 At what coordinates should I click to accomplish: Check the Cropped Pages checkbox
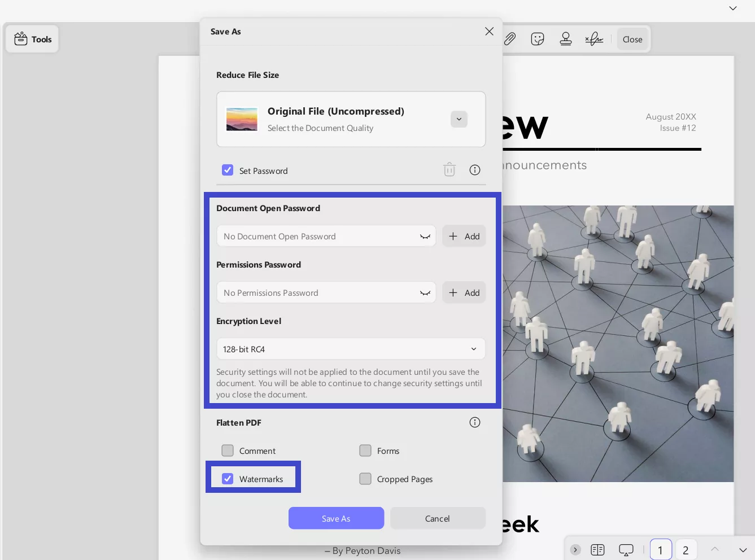pyautogui.click(x=365, y=479)
